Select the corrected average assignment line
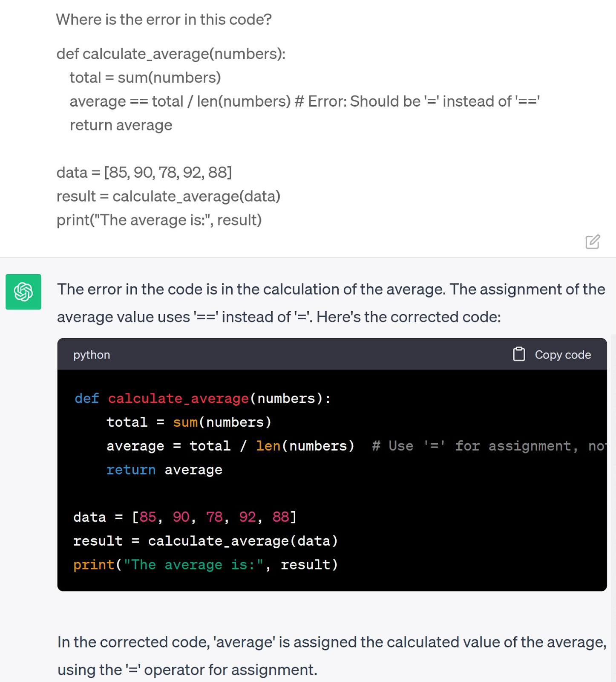The height and width of the screenshot is (682, 616). point(230,446)
